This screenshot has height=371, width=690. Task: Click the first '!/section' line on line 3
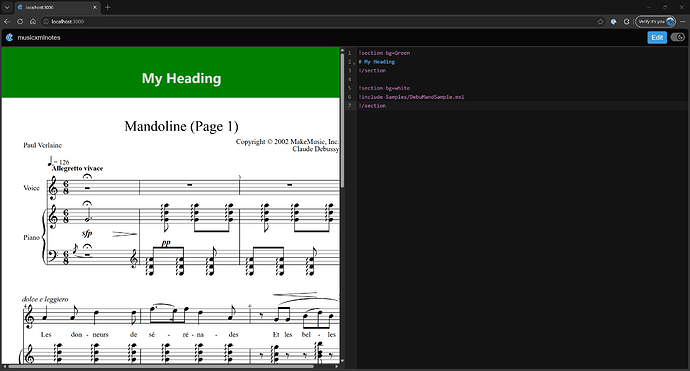point(372,70)
